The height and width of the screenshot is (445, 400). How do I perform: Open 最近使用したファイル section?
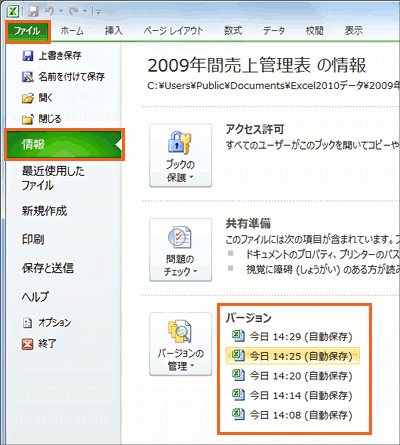click(x=53, y=178)
